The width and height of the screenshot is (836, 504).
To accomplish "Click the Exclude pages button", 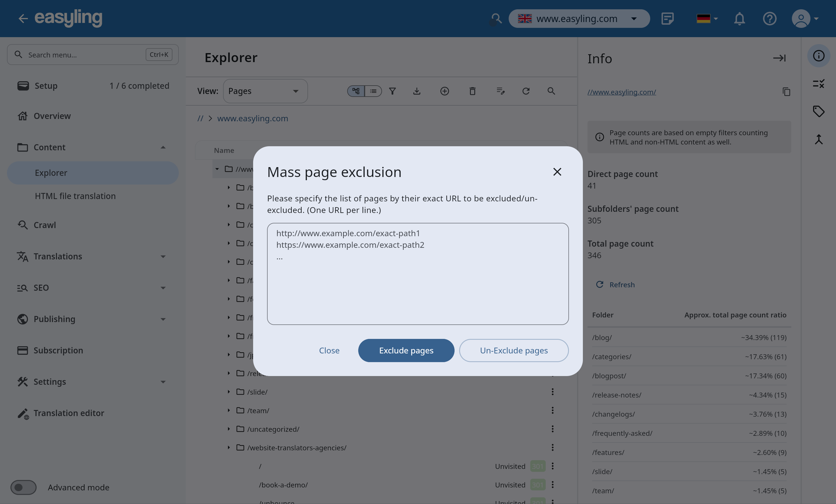I will pos(406,350).
